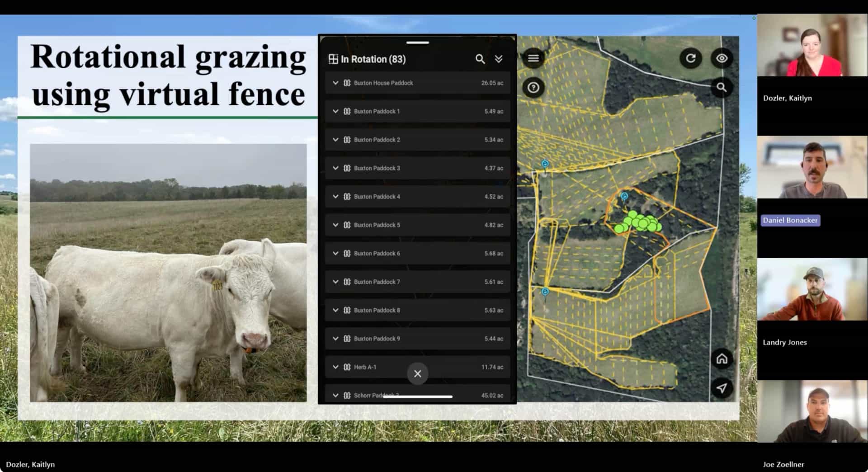This screenshot has height=472, width=868.
Task: Search paddocks in the In Rotation panel
Action: click(x=480, y=59)
